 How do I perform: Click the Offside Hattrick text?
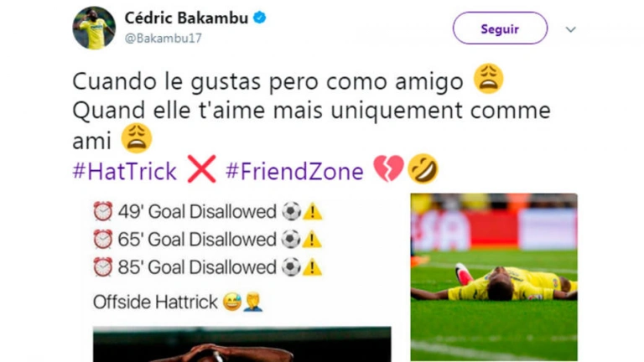click(x=155, y=303)
